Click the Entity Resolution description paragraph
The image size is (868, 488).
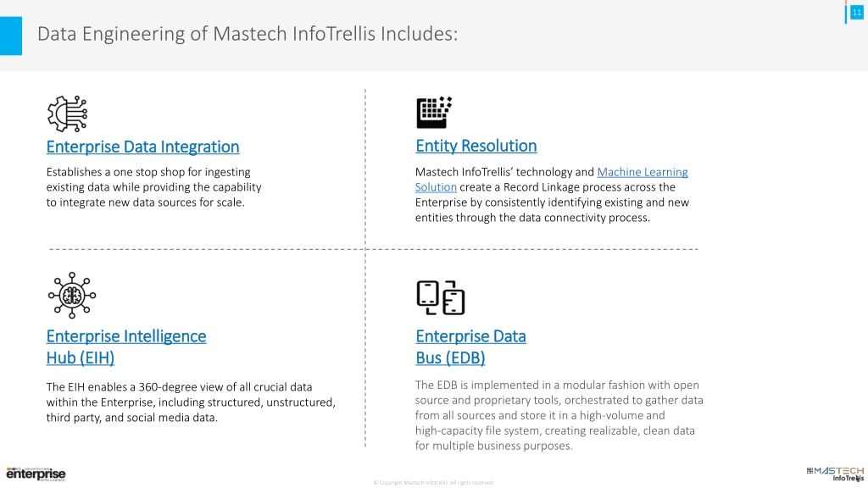(552, 195)
